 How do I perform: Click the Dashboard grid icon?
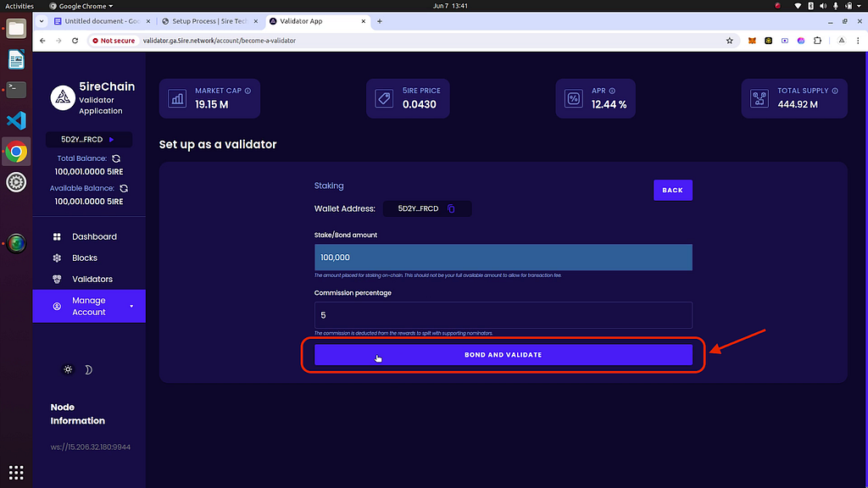pos(57,237)
